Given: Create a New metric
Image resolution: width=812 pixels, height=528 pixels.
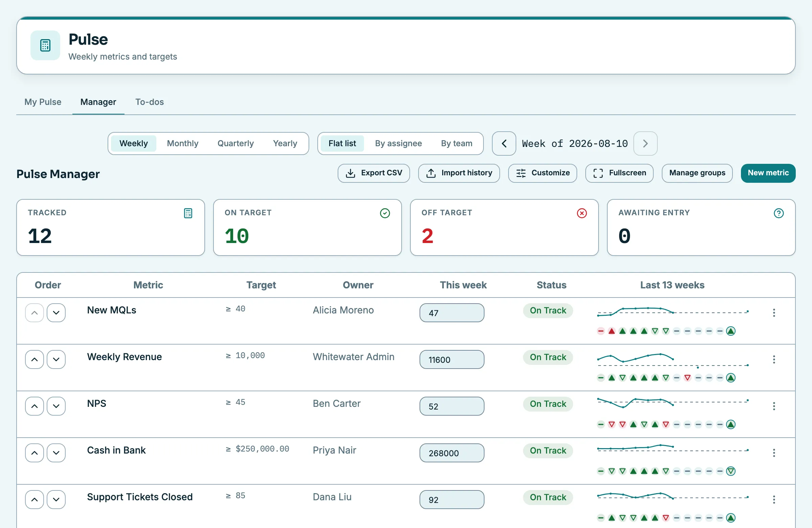Looking at the screenshot, I should 768,173.
